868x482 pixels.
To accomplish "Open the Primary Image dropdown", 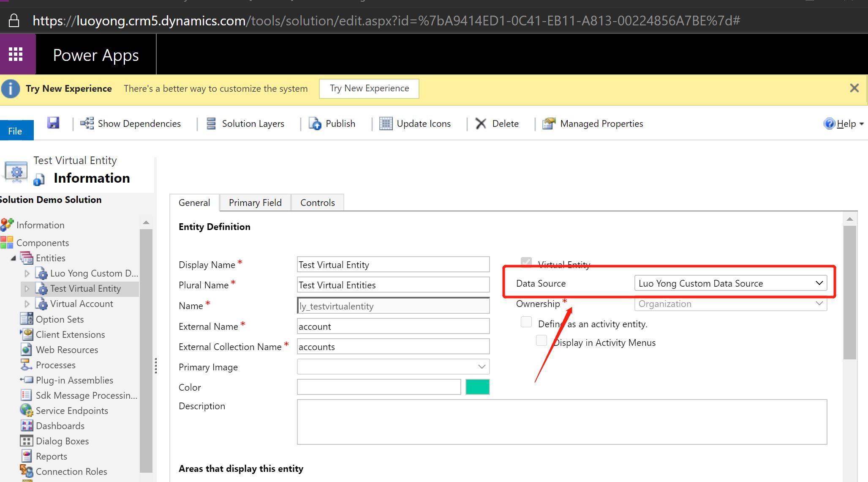I will (x=393, y=367).
